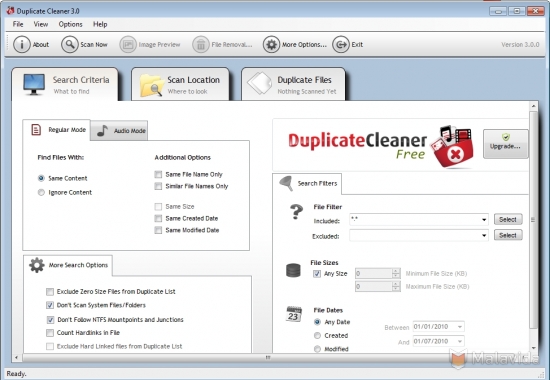
Task: Open Included file filter dropdown
Action: [484, 220]
